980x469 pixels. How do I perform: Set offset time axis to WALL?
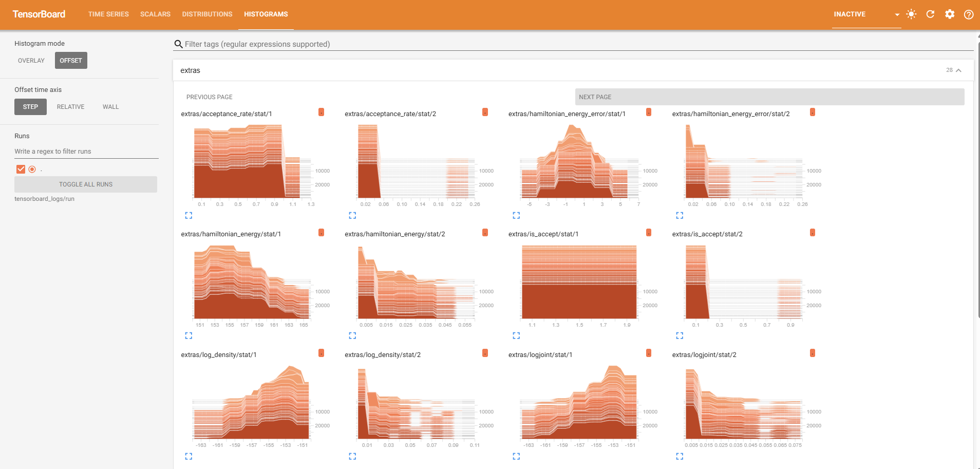point(110,106)
